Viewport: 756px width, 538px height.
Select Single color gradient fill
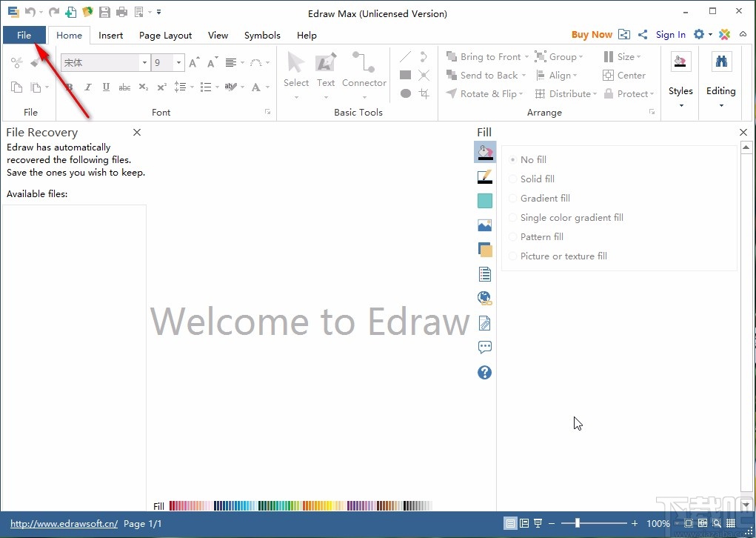[566, 218]
